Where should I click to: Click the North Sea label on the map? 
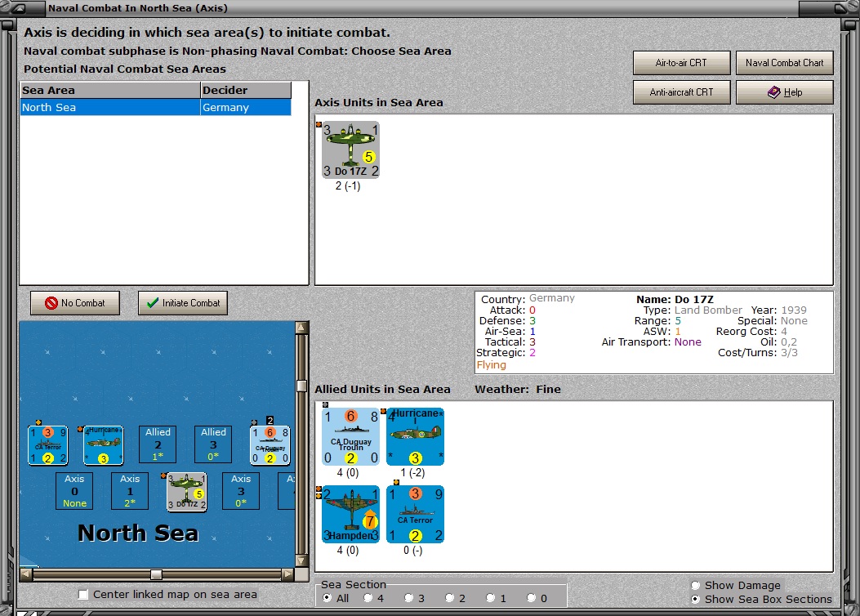tap(138, 533)
